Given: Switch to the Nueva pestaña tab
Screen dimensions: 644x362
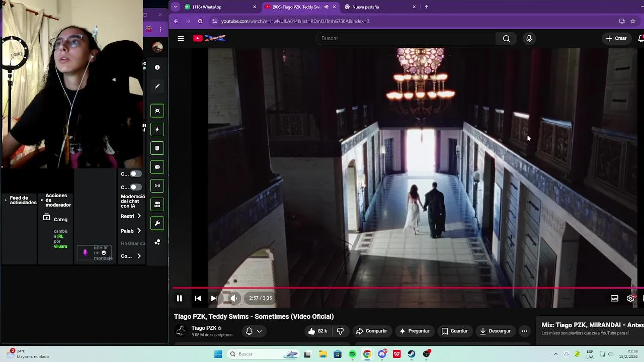Looking at the screenshot, I should pyautogui.click(x=377, y=7).
